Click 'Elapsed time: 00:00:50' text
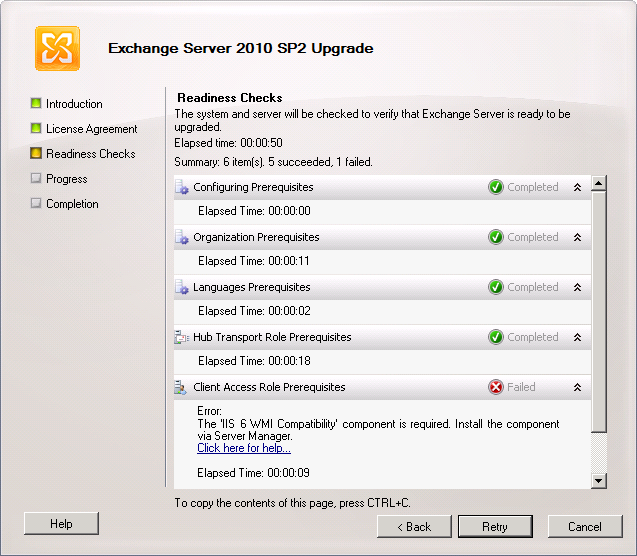 point(228,143)
